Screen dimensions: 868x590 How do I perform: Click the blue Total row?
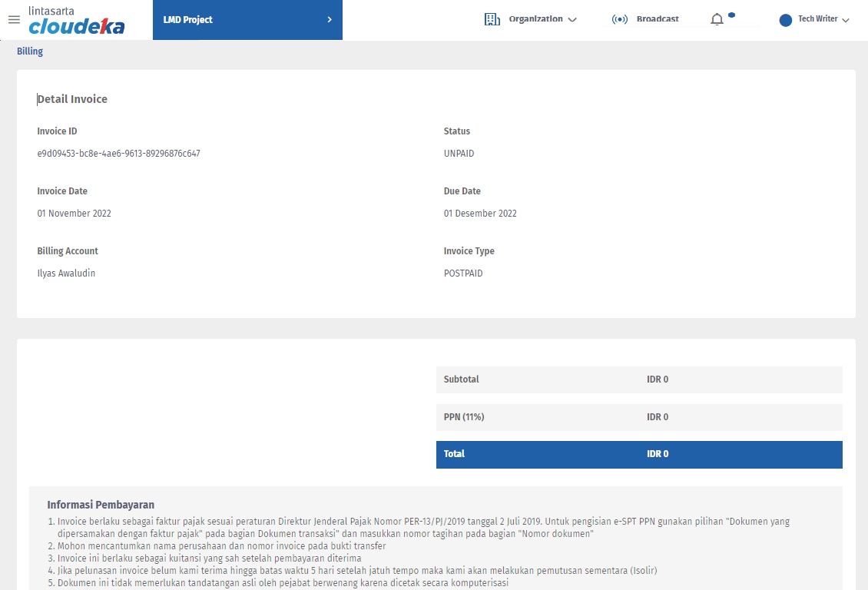(x=639, y=454)
